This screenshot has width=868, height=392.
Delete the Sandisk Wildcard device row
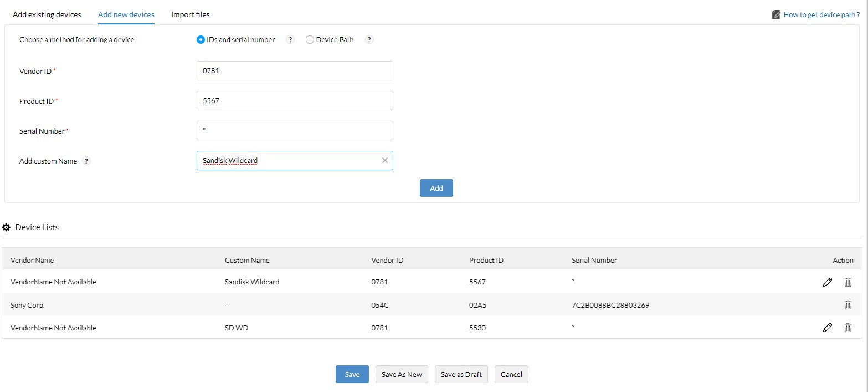point(848,282)
